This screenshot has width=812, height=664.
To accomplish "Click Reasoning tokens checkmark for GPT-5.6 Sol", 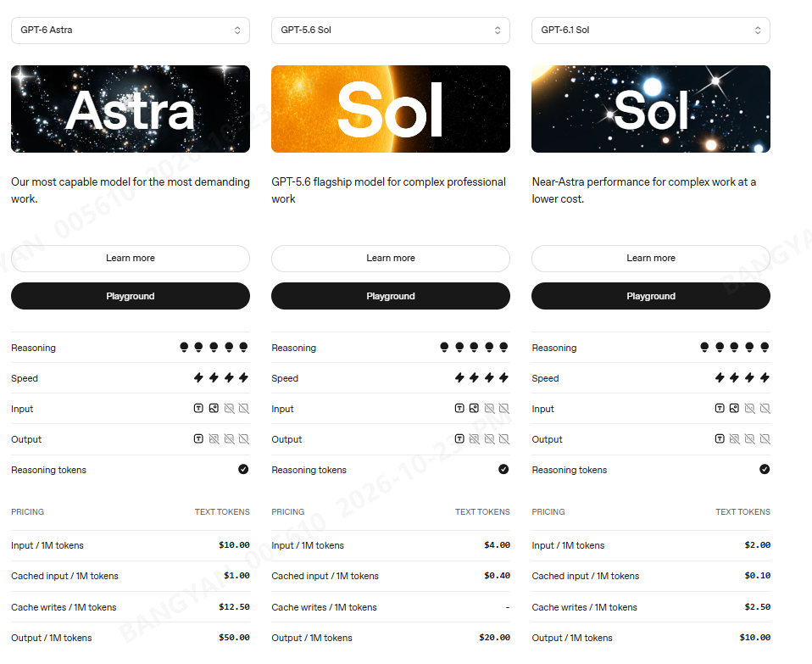I will pyautogui.click(x=503, y=469).
